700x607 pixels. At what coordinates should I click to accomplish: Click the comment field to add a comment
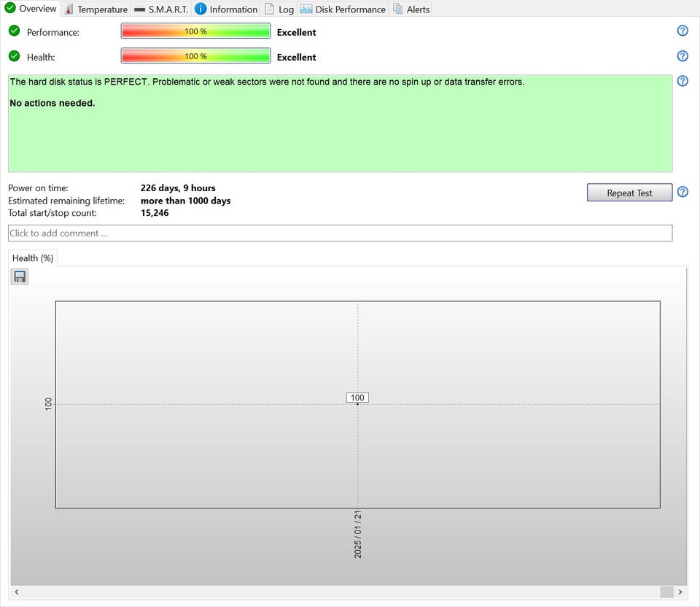(x=340, y=233)
